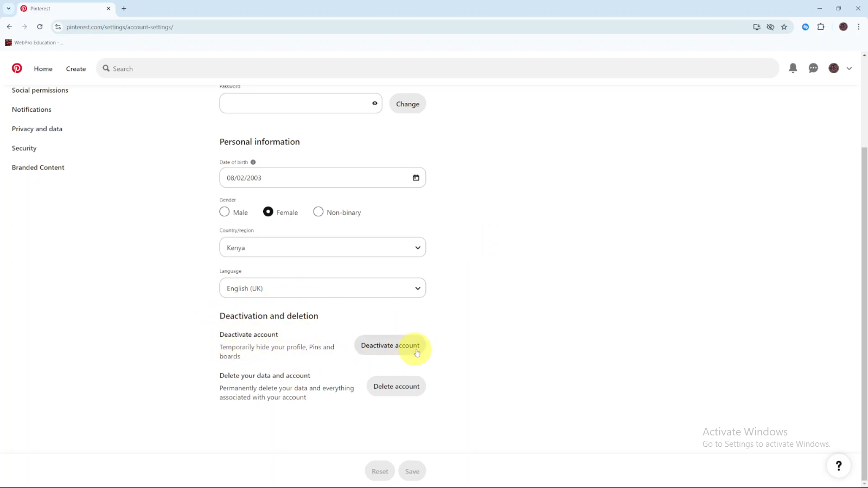The width and height of the screenshot is (868, 488).
Task: Go to Home in Pinterest header
Action: (43, 69)
